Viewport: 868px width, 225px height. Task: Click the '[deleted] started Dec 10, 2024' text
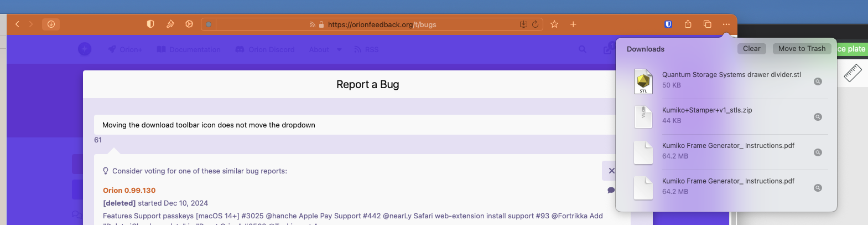(155, 203)
